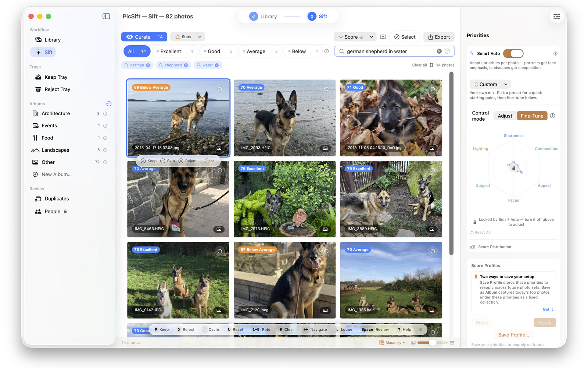Select the circle on IMG_1335.heic photo

tap(433, 251)
